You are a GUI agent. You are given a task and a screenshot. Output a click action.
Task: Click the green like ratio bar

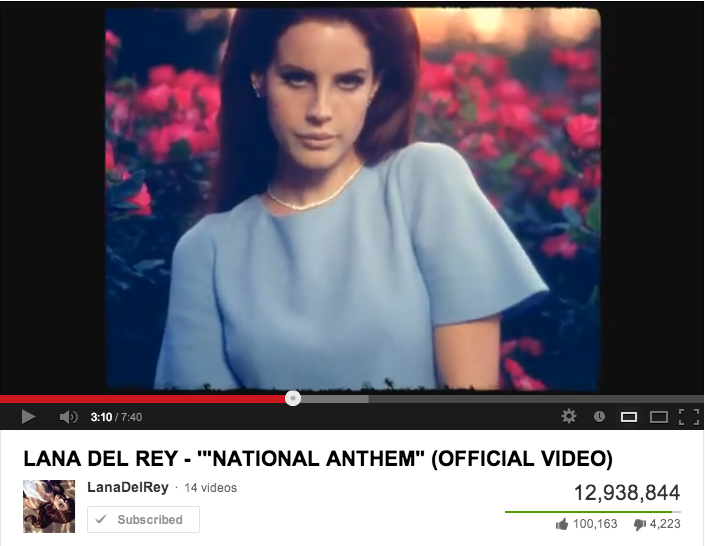pos(588,512)
